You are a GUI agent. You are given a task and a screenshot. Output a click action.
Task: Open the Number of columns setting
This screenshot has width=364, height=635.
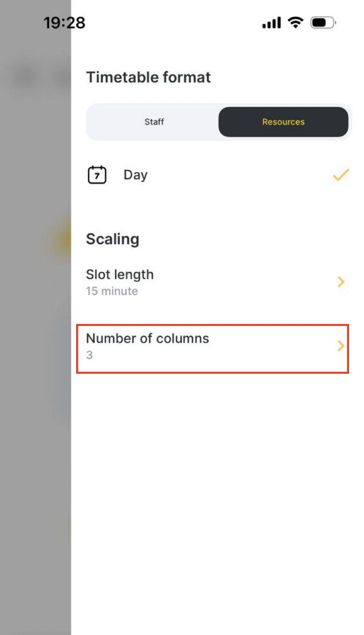[213, 348]
